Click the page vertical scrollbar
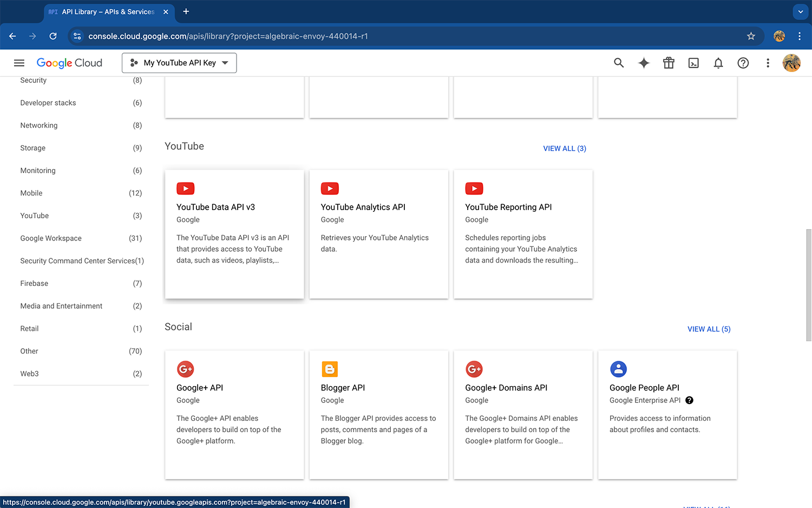This screenshot has height=508, width=812. click(809, 284)
